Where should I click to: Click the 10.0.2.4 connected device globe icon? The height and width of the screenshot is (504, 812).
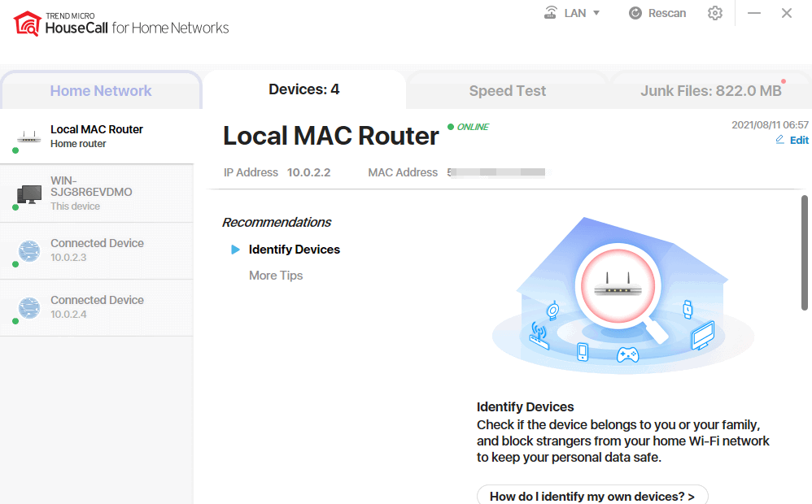coord(29,307)
